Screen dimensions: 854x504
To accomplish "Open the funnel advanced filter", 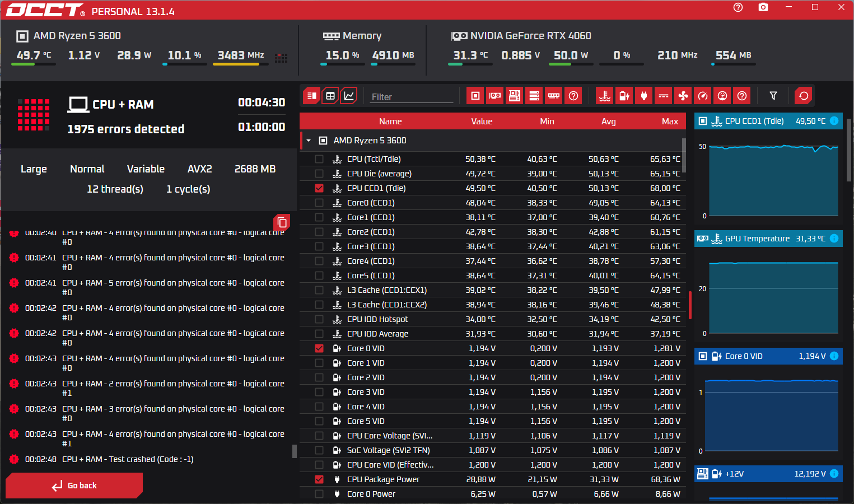I will tap(773, 96).
